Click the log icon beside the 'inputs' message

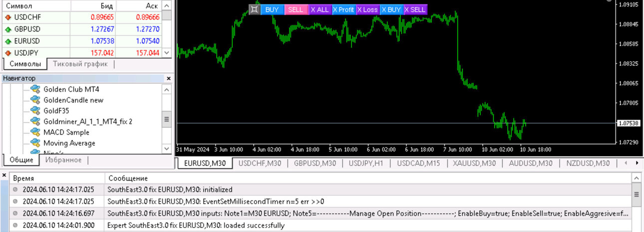(15, 213)
